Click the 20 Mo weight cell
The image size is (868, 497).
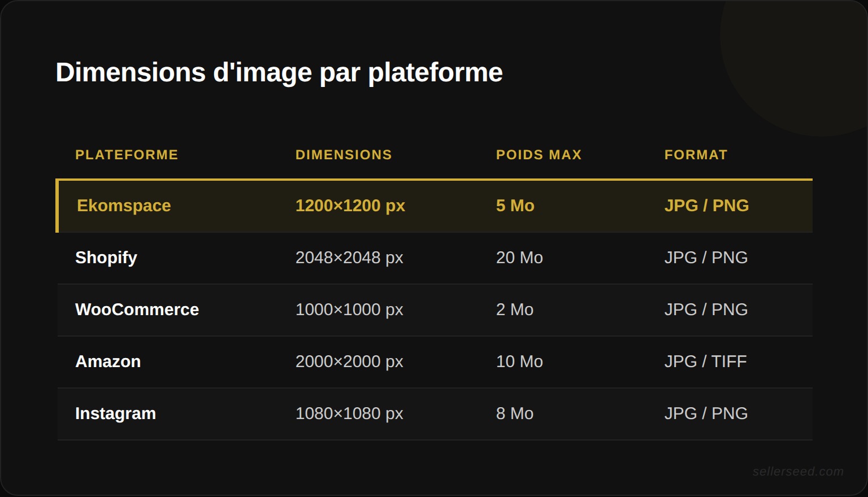(519, 258)
